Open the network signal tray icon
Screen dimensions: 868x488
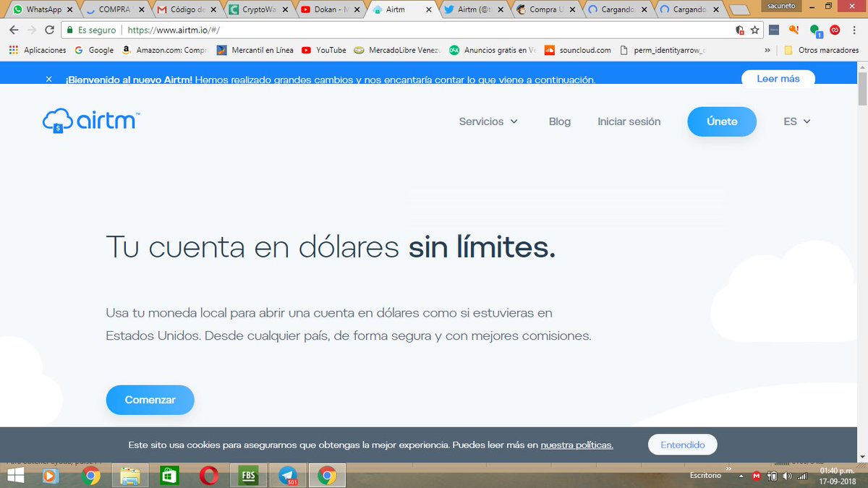(803, 476)
